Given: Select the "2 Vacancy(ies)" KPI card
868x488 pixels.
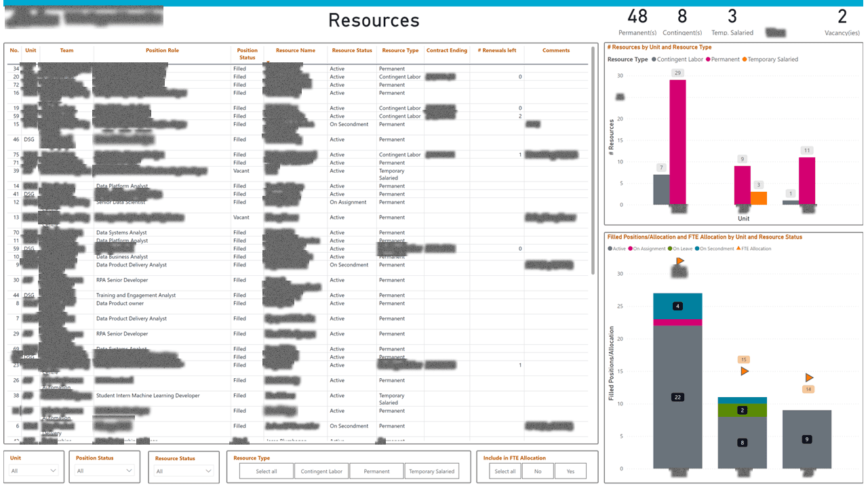Looking at the screenshot, I should [x=842, y=22].
